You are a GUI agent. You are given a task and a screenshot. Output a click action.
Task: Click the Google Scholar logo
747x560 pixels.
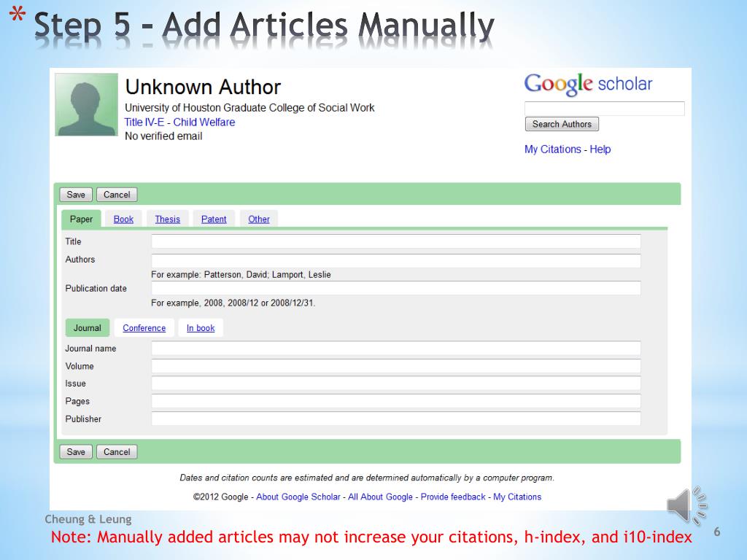[588, 85]
